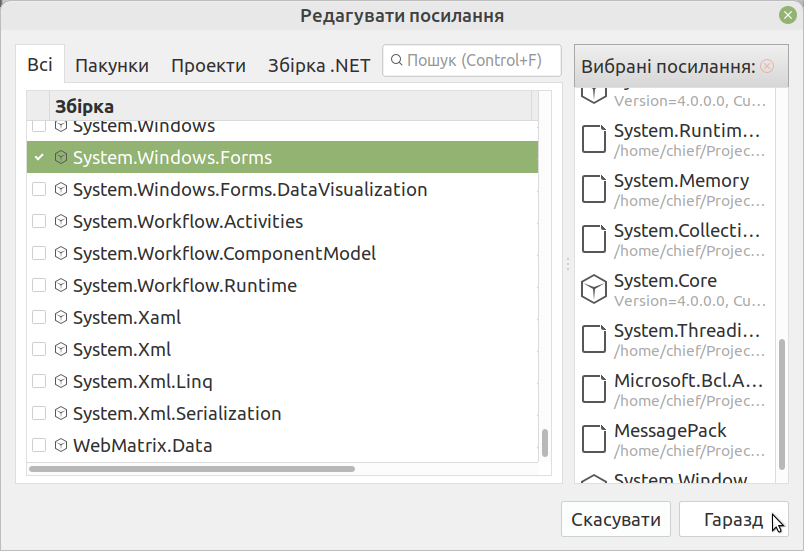Click the assembly icon beside System.Workflow.ComponentModel

(x=61, y=253)
